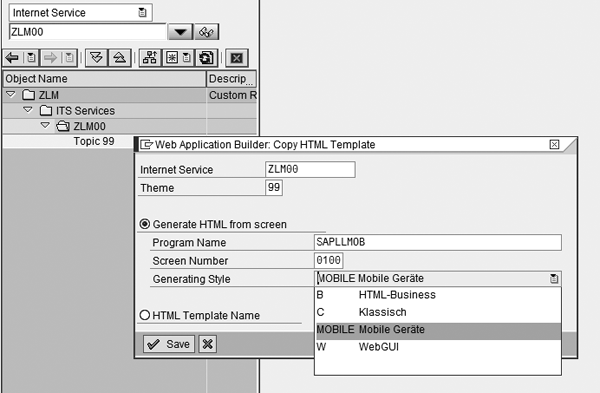600x393 pixels.
Task: Open the forward navigation history list
Action: (x=69, y=58)
